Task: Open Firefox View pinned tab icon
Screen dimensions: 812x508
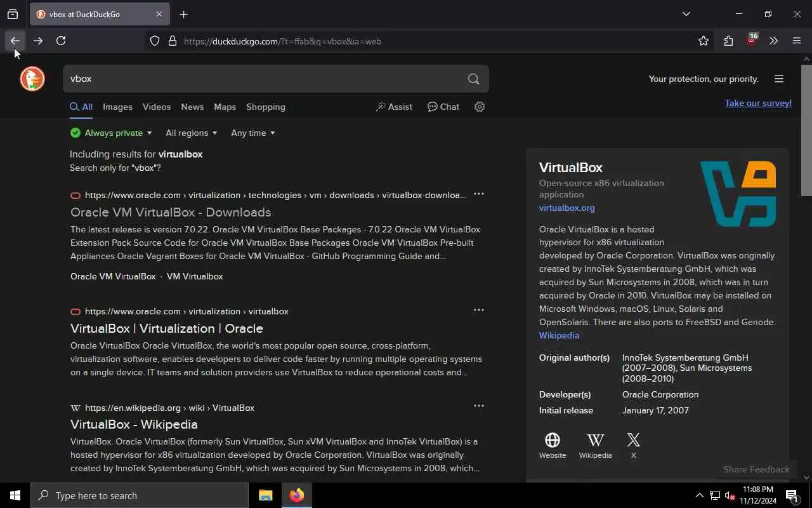Action: coord(13,14)
